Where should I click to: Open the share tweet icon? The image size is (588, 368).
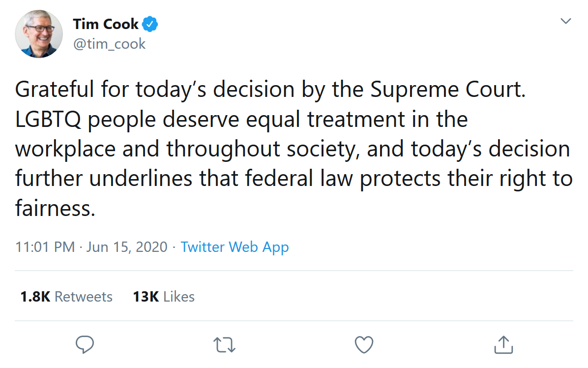(503, 344)
